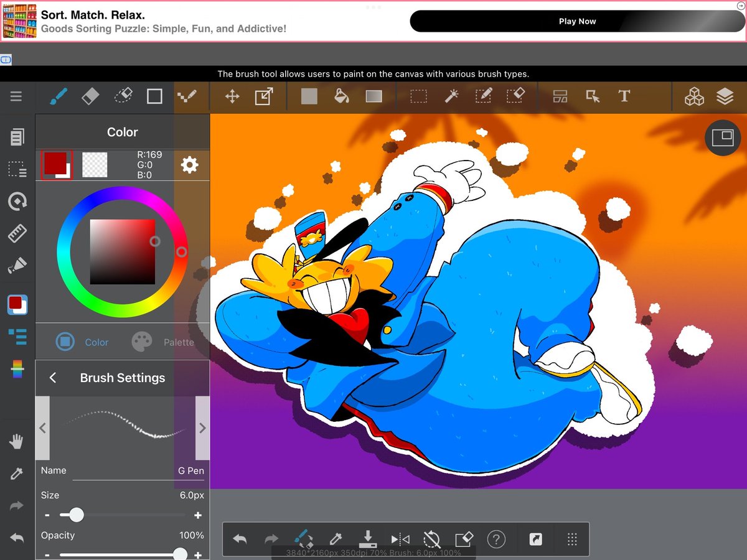747x560 pixels.
Task: Go back from Brush Settings
Action: pyautogui.click(x=53, y=378)
